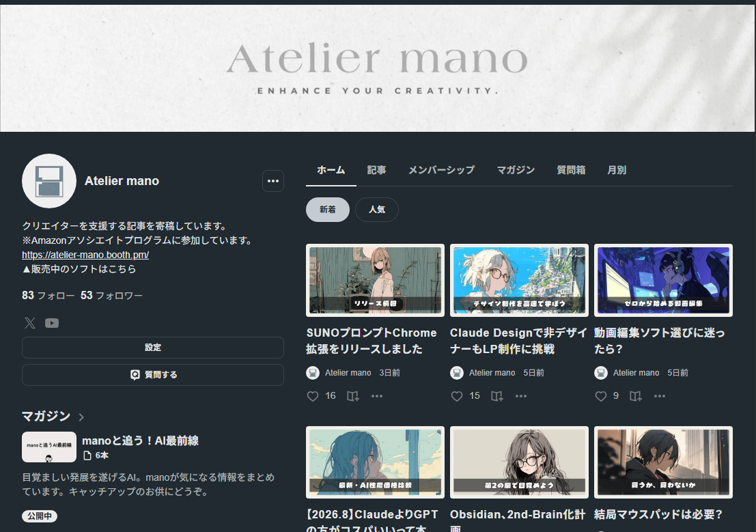Click author name under Claude Design article
756x532 pixels.
492,373
